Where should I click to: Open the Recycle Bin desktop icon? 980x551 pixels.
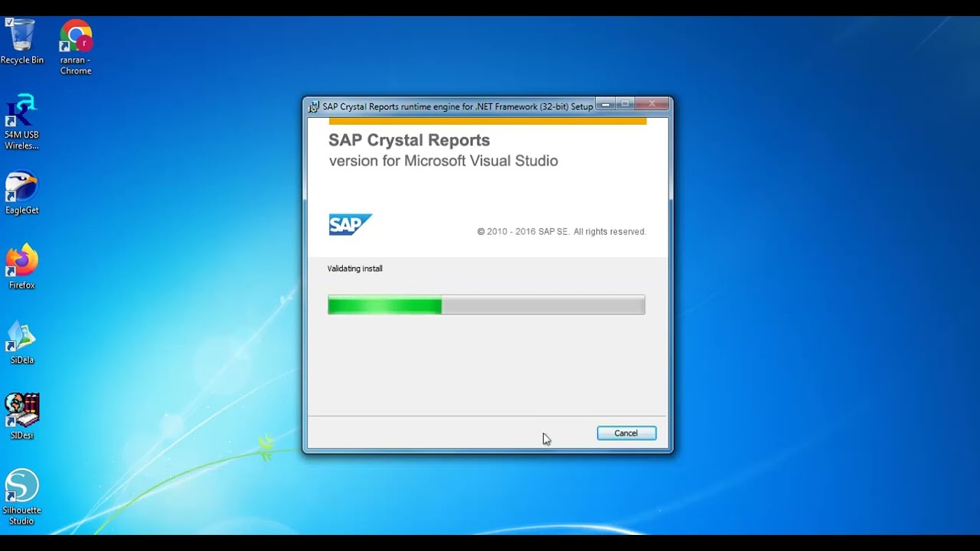pyautogui.click(x=21, y=42)
